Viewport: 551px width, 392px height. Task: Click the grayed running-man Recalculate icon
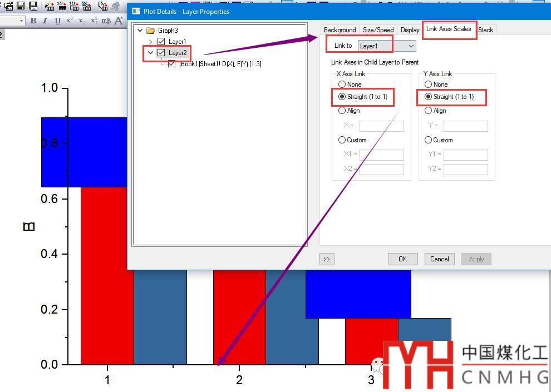[115, 6]
